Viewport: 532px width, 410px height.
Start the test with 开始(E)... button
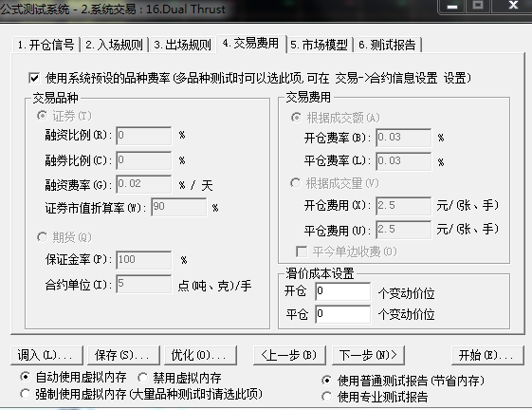tap(487, 355)
